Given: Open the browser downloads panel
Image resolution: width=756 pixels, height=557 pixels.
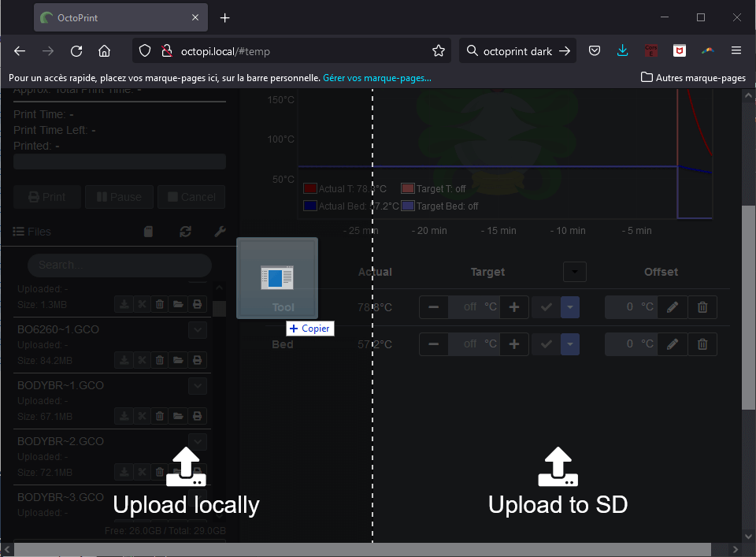Looking at the screenshot, I should [x=622, y=50].
